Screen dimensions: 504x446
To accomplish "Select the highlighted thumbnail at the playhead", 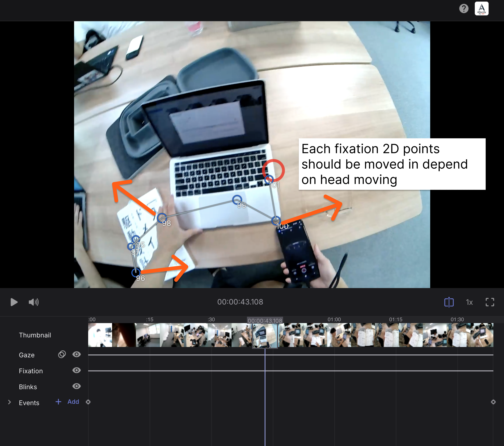I will (265, 336).
